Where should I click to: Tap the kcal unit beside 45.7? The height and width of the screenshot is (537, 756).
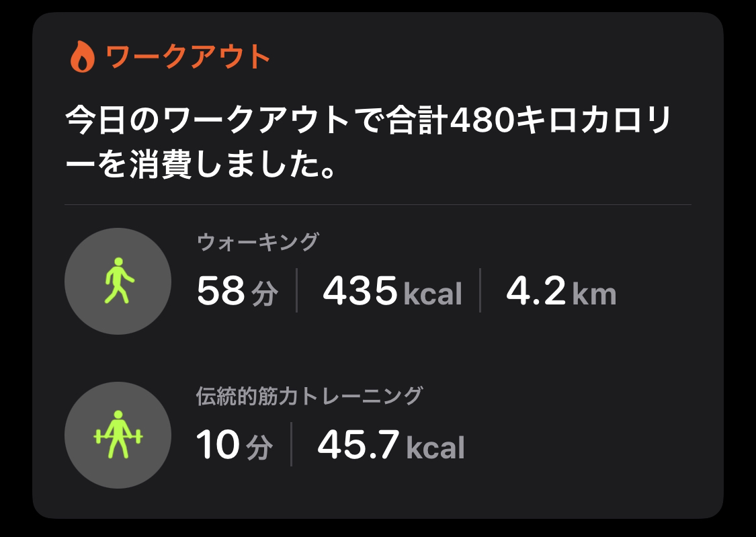pyautogui.click(x=435, y=448)
